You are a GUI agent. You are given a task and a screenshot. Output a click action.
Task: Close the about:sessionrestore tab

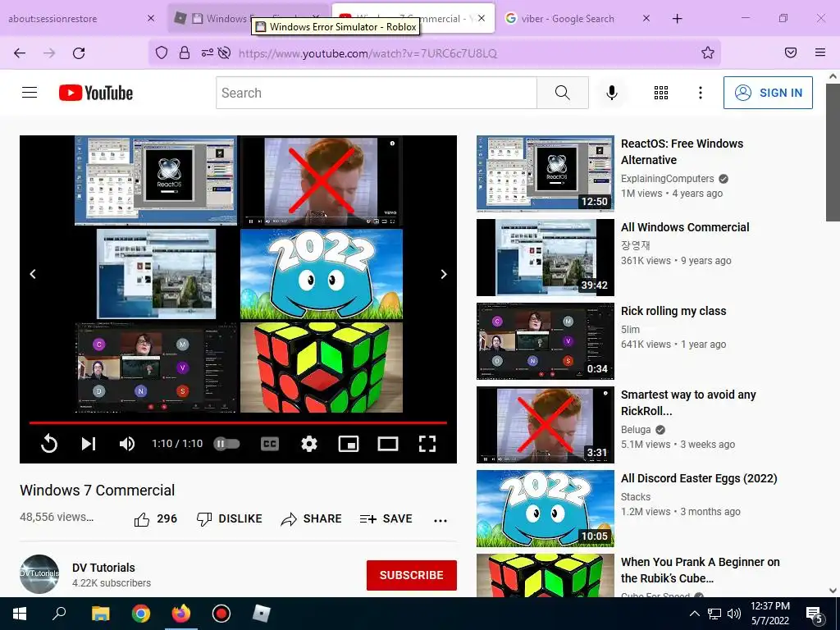pos(151,18)
